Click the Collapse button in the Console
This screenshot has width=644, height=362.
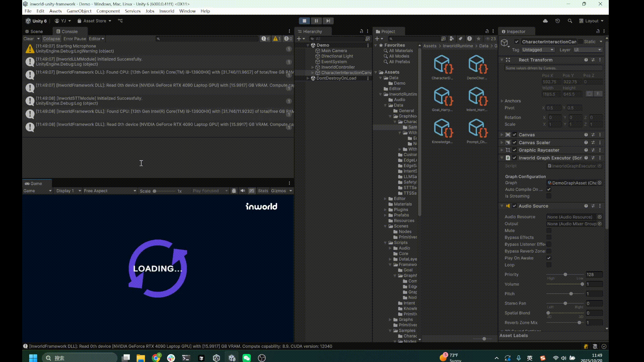(51, 39)
